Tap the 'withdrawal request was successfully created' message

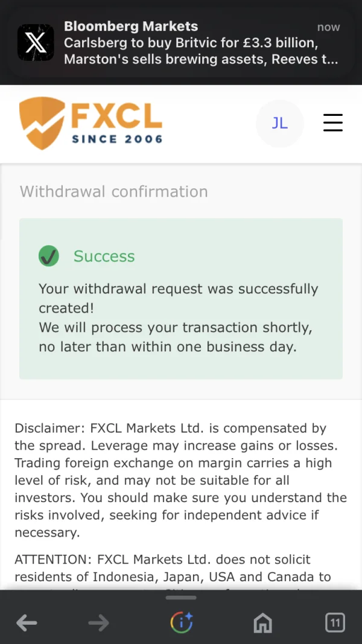pyautogui.click(x=178, y=298)
